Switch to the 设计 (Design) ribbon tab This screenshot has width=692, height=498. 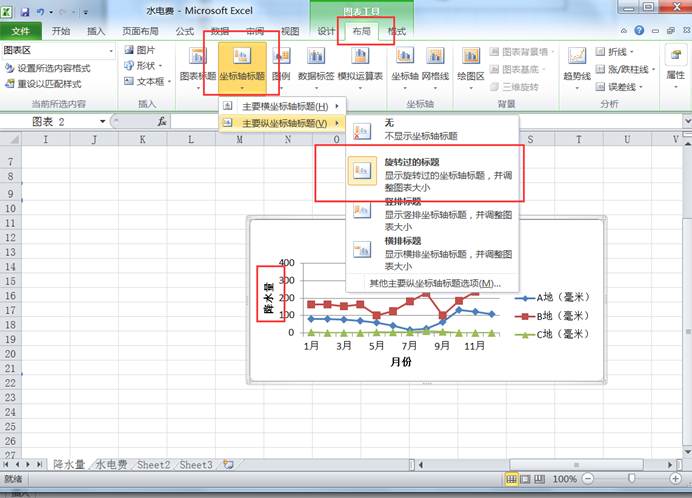click(x=326, y=31)
